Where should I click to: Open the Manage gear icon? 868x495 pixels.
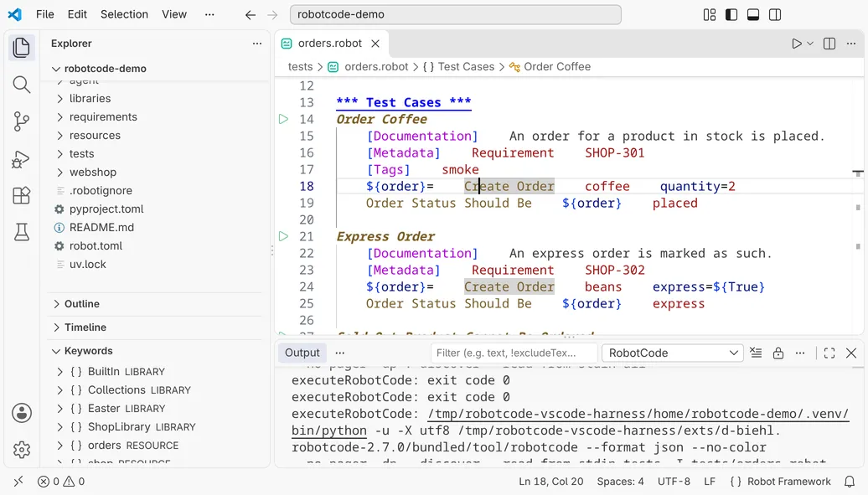[x=22, y=450]
